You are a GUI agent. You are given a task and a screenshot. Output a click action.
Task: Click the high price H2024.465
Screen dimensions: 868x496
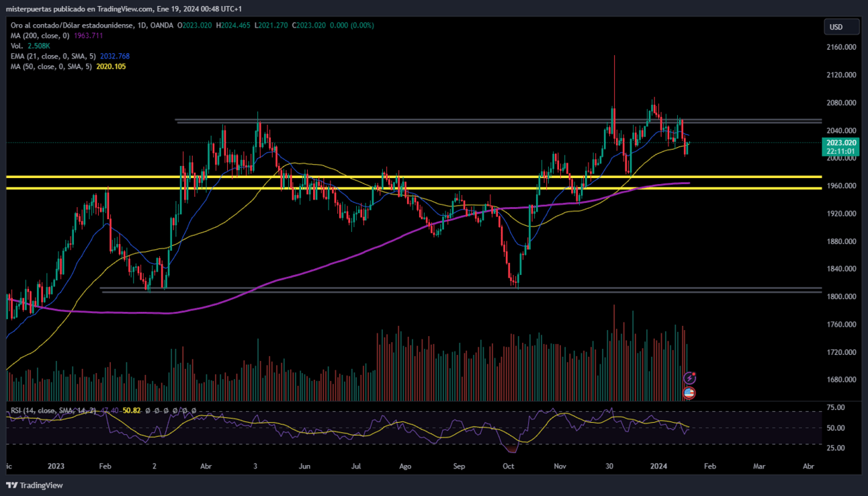(233, 26)
